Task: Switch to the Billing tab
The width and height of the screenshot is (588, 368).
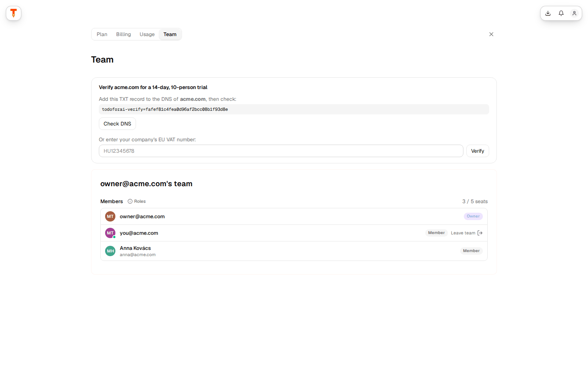Action: click(123, 34)
